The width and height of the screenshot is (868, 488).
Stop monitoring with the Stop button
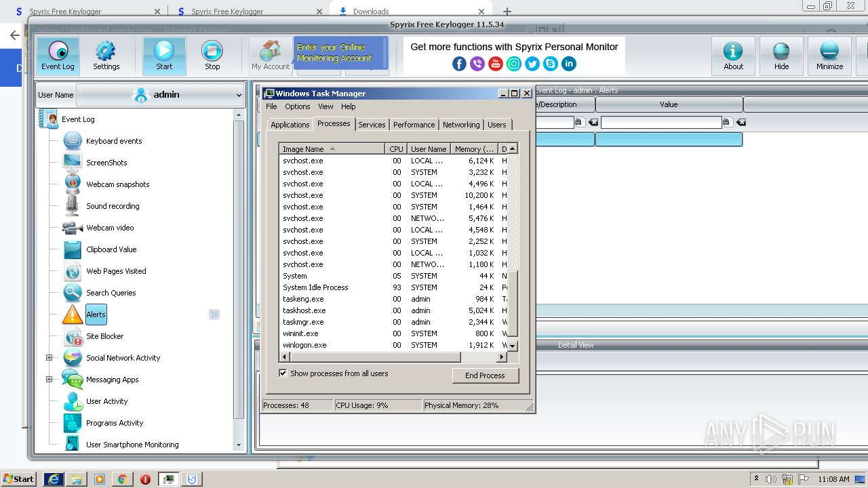[x=212, y=56]
